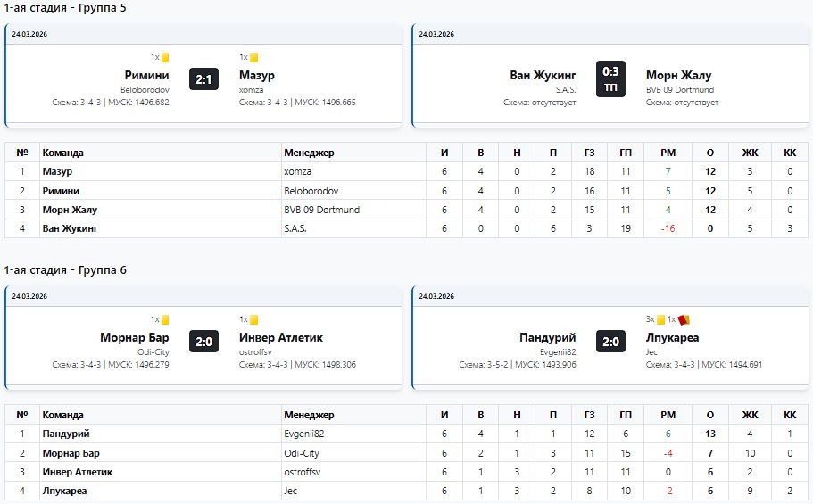Click the red card icon above Лпукареа
Image resolution: width=813 pixels, height=504 pixels.
(x=684, y=320)
